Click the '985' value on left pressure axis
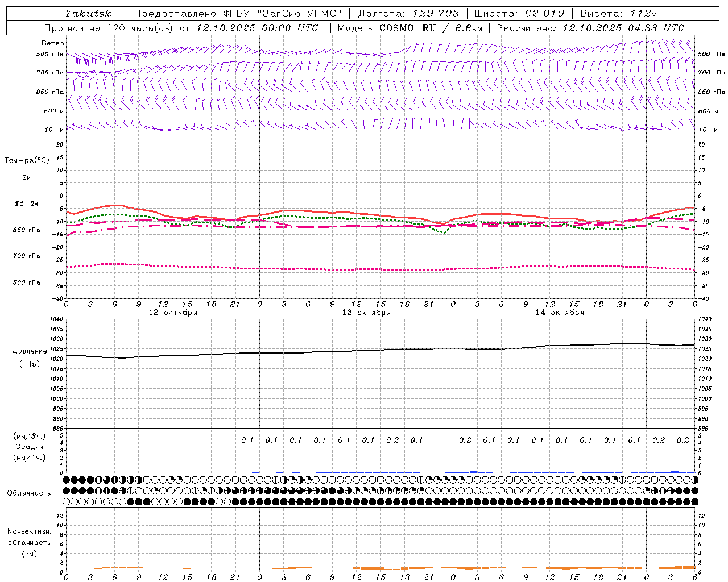The image size is (728, 582). [x=57, y=429]
